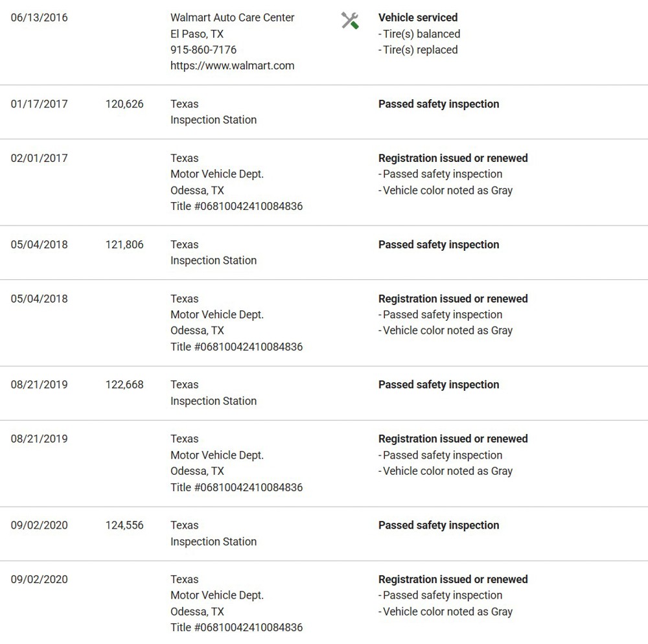The image size is (648, 644).
Task: Click the title number in the 02/01/2017 entry
Action: (x=237, y=206)
